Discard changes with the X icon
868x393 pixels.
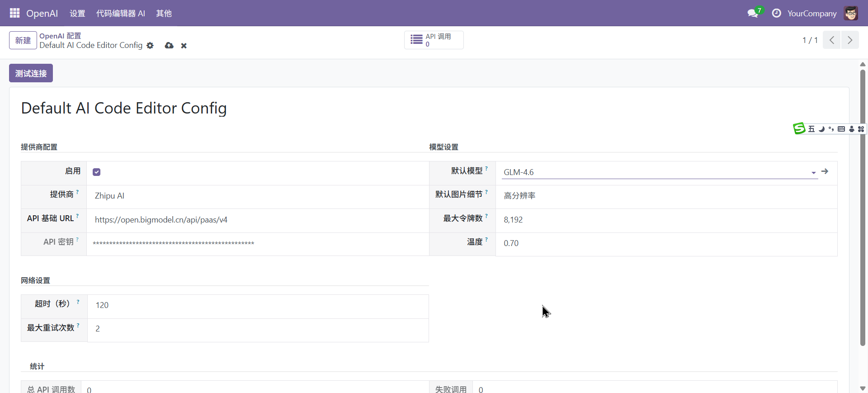click(x=184, y=46)
